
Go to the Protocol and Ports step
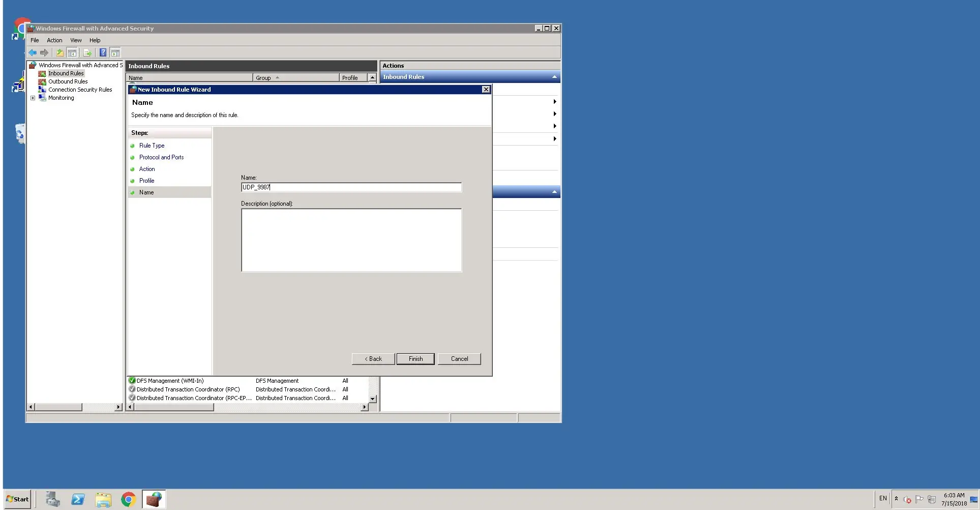tap(161, 157)
